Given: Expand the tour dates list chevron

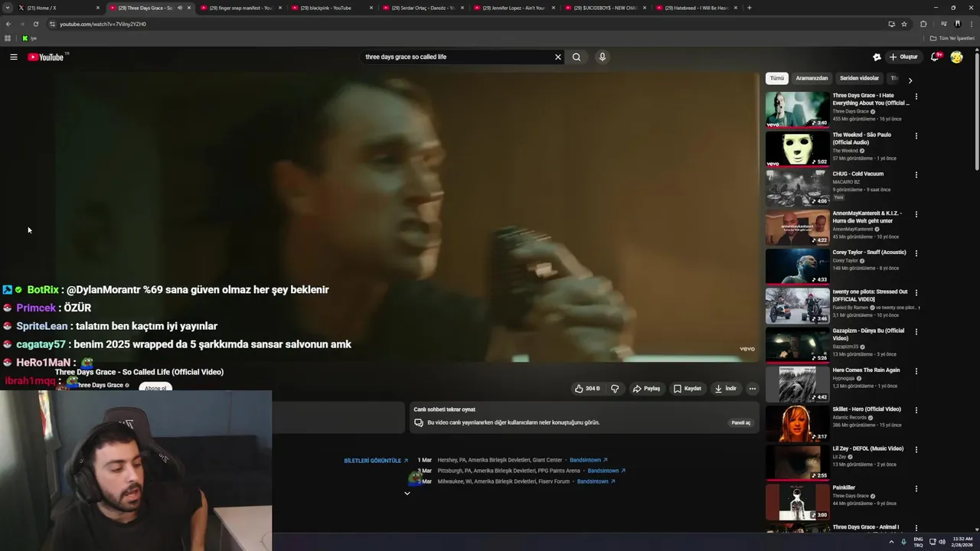Looking at the screenshot, I should click(407, 494).
